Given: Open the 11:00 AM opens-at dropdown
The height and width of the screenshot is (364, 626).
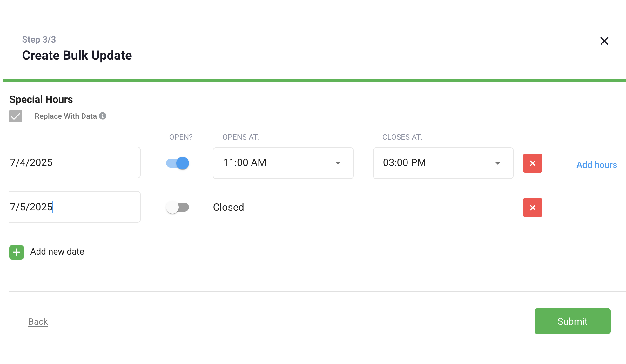Looking at the screenshot, I should click(283, 163).
